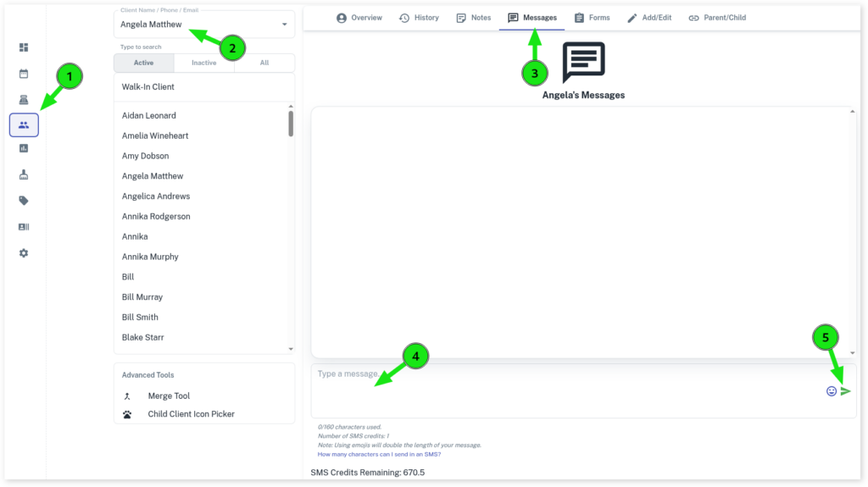Viewport: 868px width, 487px height.
Task: Open the settings gear icon
Action: click(x=24, y=253)
